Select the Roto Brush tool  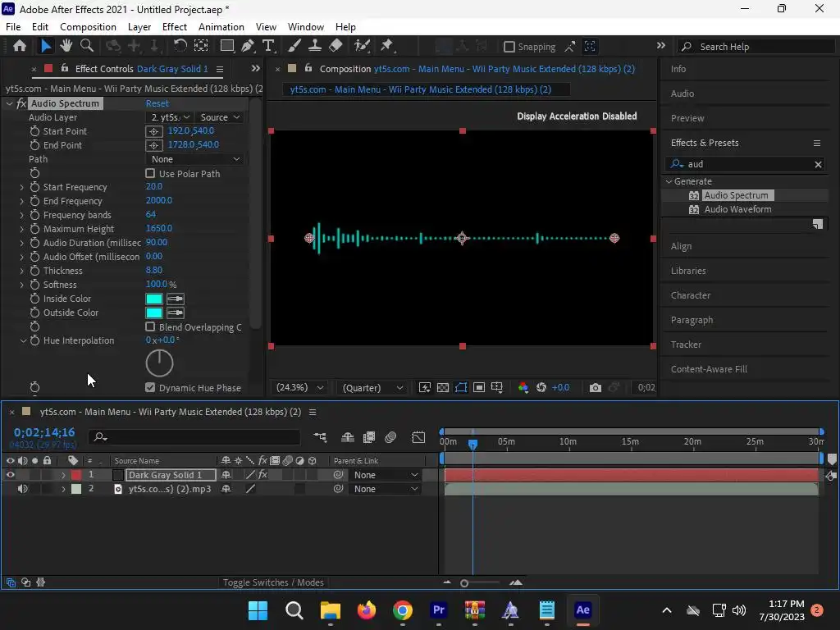coord(362,46)
